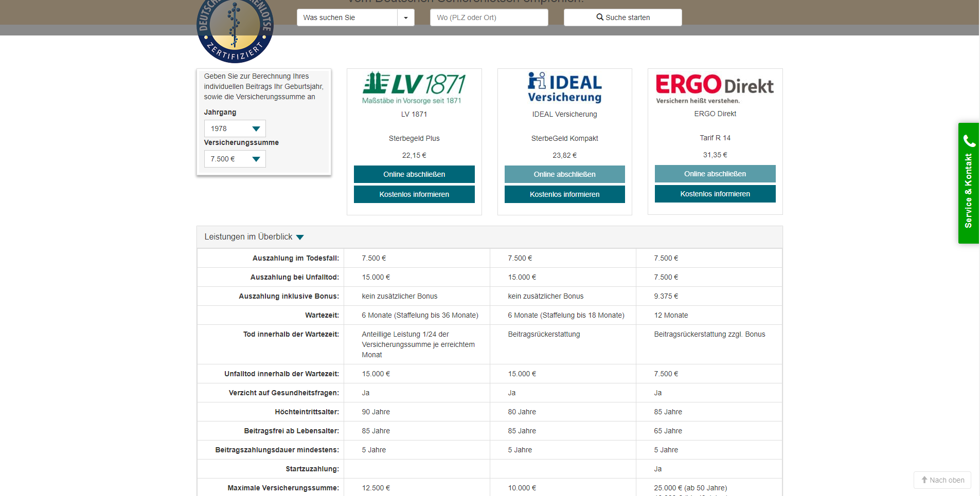The height and width of the screenshot is (496, 980).
Task: Open the Jahrgang 1978 dropdown
Action: point(235,128)
